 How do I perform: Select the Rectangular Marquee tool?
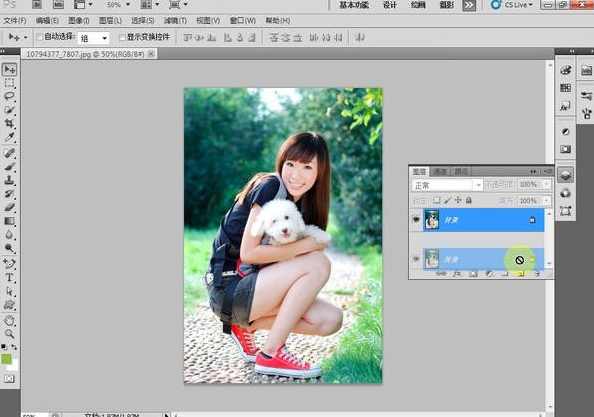(x=9, y=83)
